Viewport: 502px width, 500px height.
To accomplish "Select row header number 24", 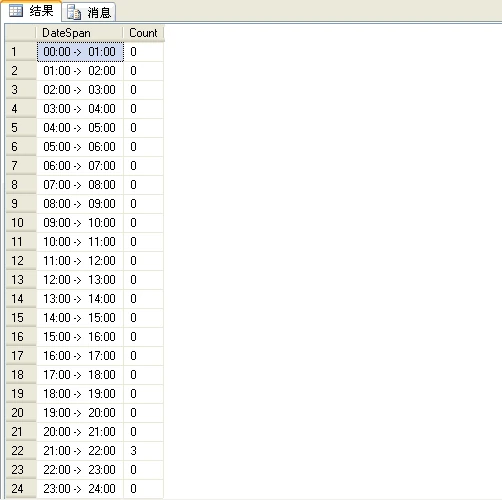I will [x=21, y=489].
